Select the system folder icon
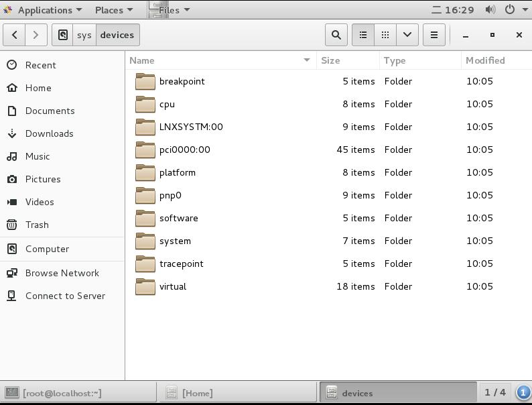The width and height of the screenshot is (532, 405). [x=145, y=241]
